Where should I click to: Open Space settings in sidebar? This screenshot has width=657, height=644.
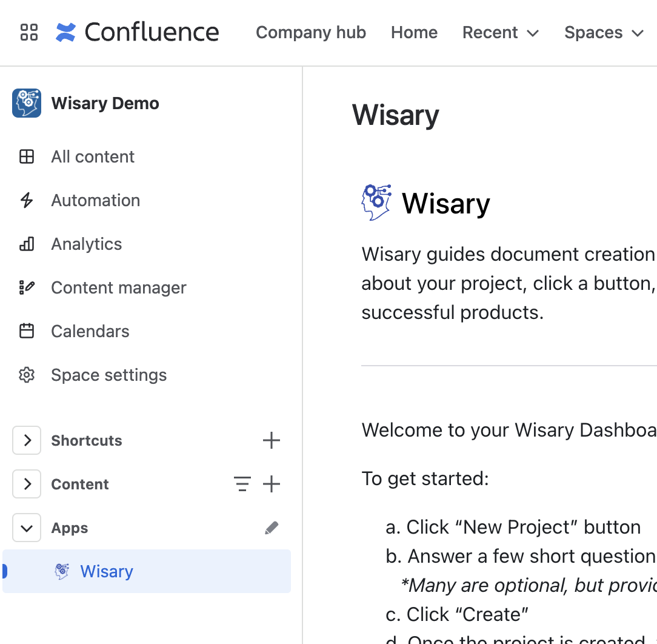[x=109, y=375]
